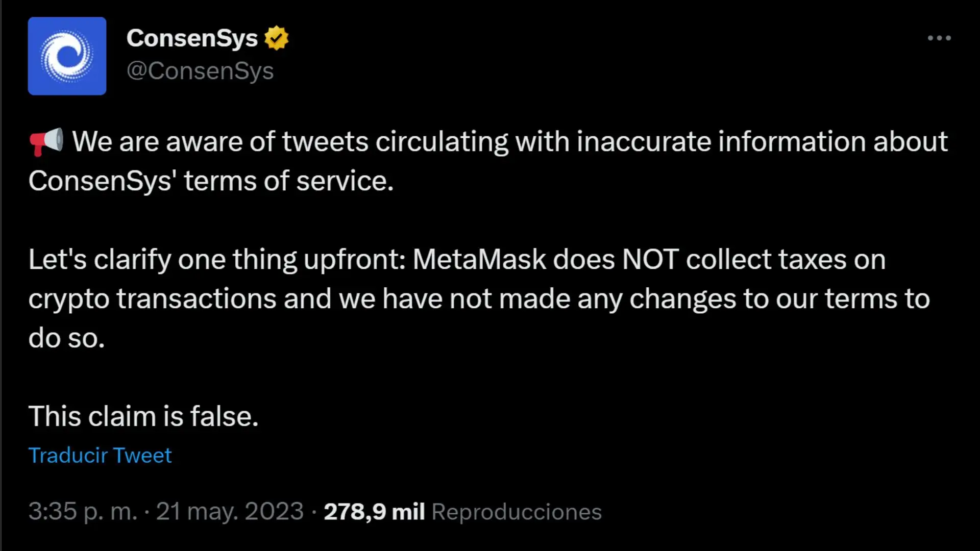Click the words "do so." in the tweet
The width and height of the screenshot is (980, 551).
click(66, 338)
